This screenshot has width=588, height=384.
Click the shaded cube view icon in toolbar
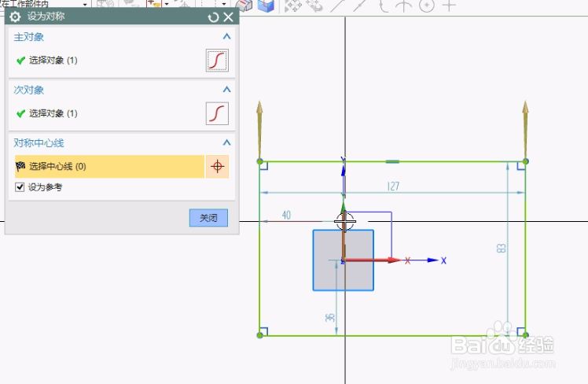[x=266, y=6]
